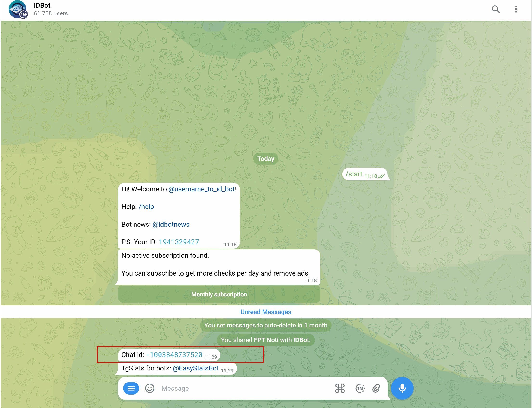This screenshot has height=408, width=532.
Task: Copy the chat id -1003848737520
Action: pos(174,355)
